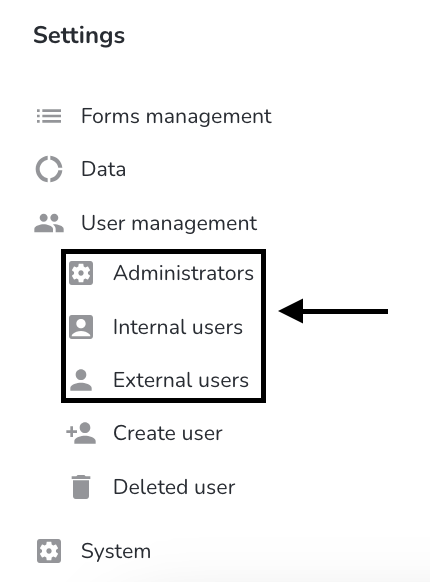Choose the Create user text link
430x582 pixels.
click(x=168, y=433)
